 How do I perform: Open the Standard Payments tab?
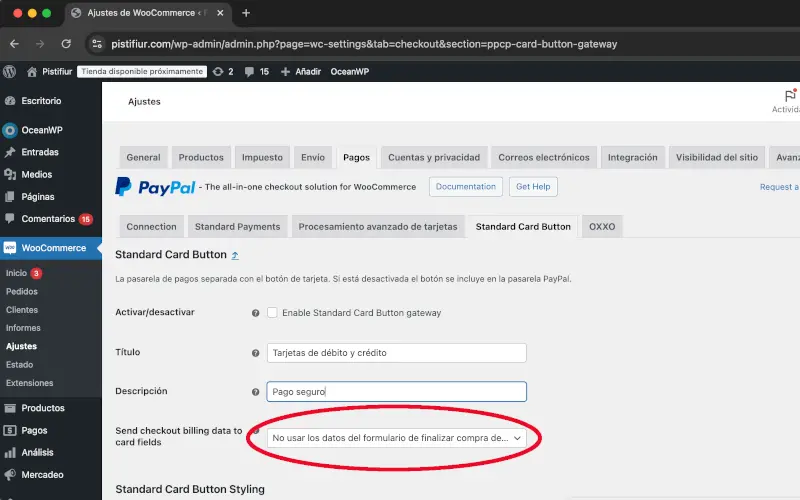pyautogui.click(x=237, y=227)
